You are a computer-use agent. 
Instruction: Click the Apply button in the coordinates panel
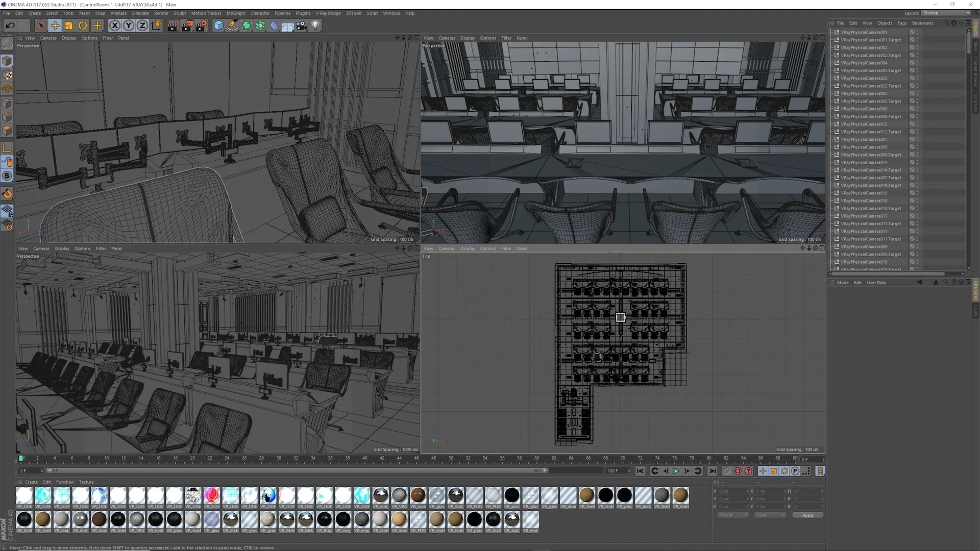tap(808, 515)
